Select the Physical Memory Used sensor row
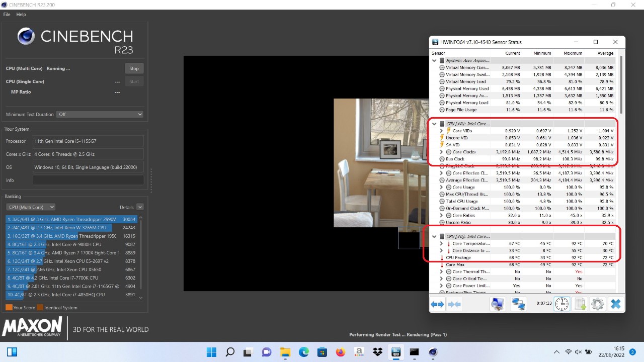 [x=523, y=88]
